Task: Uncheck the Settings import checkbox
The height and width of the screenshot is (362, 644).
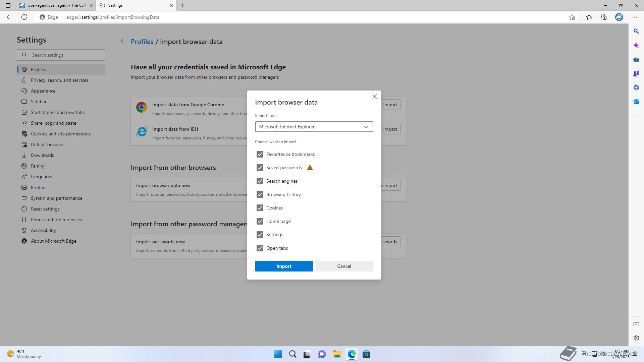Action: point(260,235)
